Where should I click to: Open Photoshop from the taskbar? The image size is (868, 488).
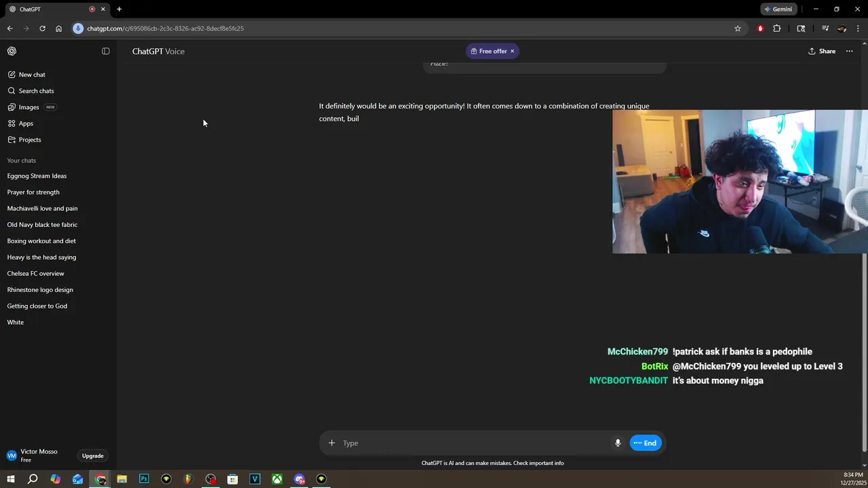[x=144, y=479]
